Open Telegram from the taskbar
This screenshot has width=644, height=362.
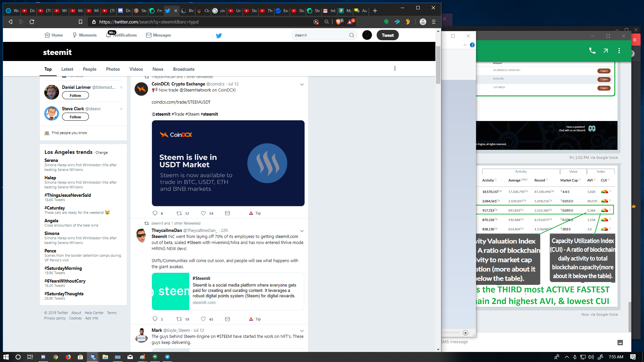coord(167,357)
